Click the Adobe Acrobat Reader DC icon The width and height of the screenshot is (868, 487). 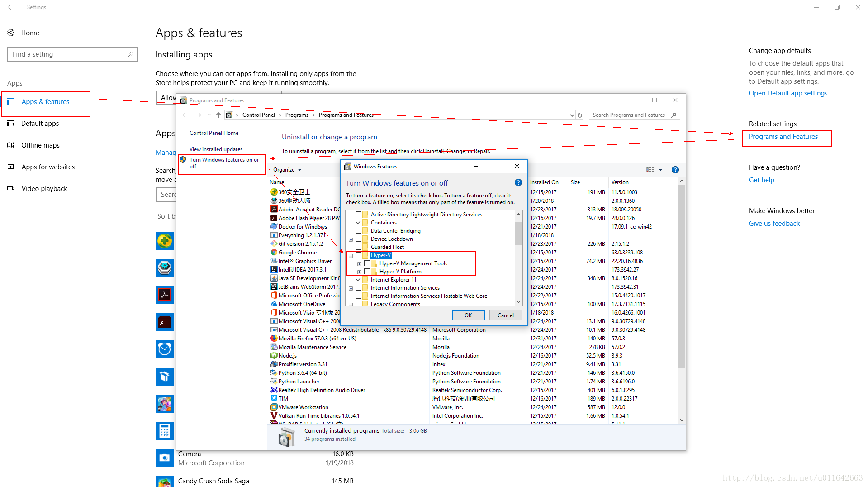tap(274, 209)
